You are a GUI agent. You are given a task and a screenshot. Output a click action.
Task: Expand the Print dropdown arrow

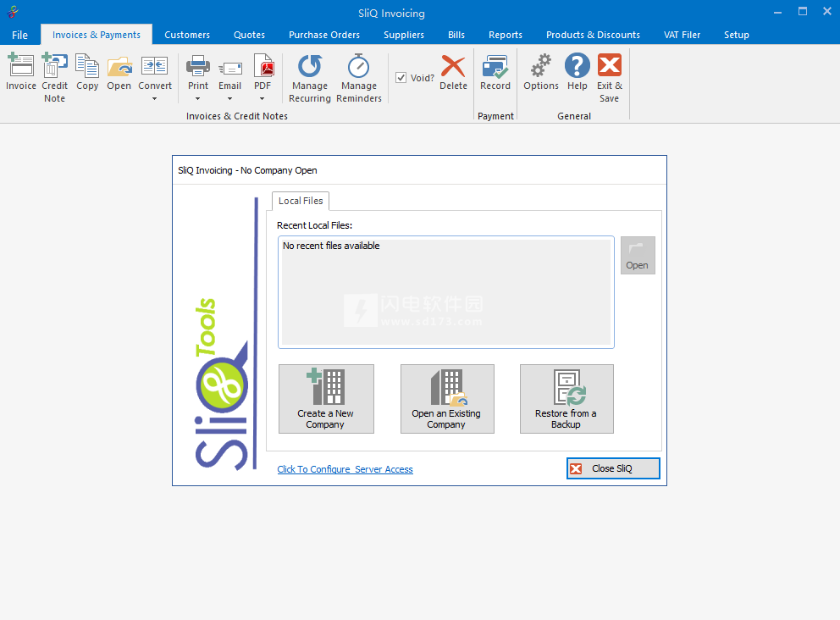(x=197, y=98)
